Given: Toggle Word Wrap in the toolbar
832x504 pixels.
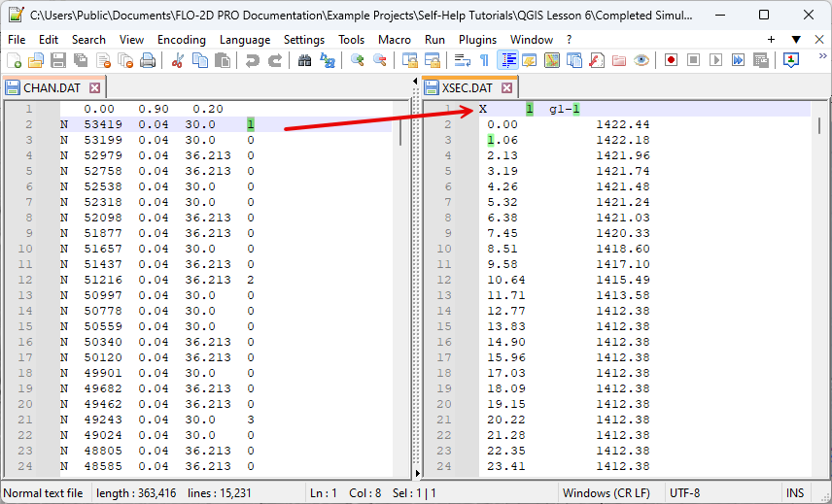Looking at the screenshot, I should click(x=462, y=60).
